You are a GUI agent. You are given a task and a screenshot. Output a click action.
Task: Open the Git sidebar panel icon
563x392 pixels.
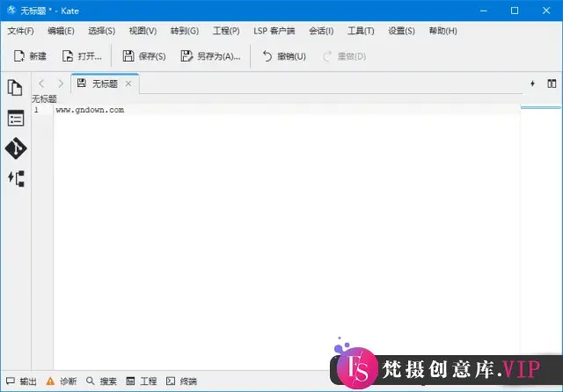pyautogui.click(x=16, y=149)
